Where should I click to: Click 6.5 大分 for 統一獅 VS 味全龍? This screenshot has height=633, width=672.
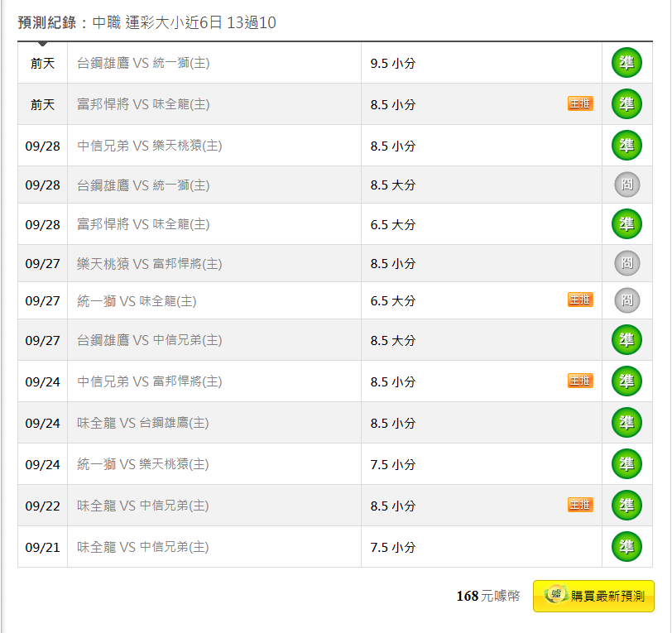point(393,301)
